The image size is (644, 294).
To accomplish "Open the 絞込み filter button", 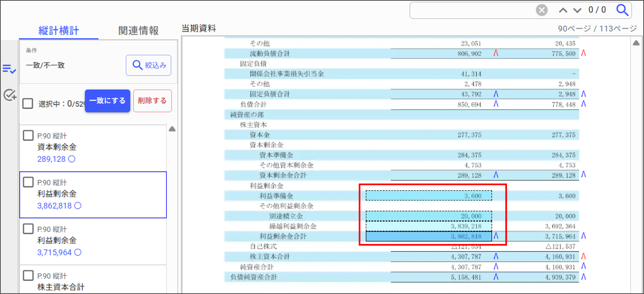I will [x=148, y=65].
